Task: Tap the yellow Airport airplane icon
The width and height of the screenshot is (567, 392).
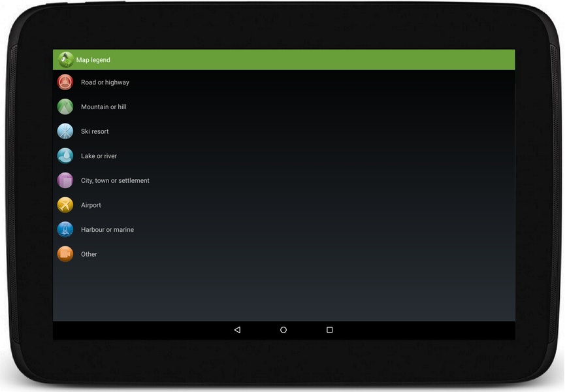Action: (65, 205)
